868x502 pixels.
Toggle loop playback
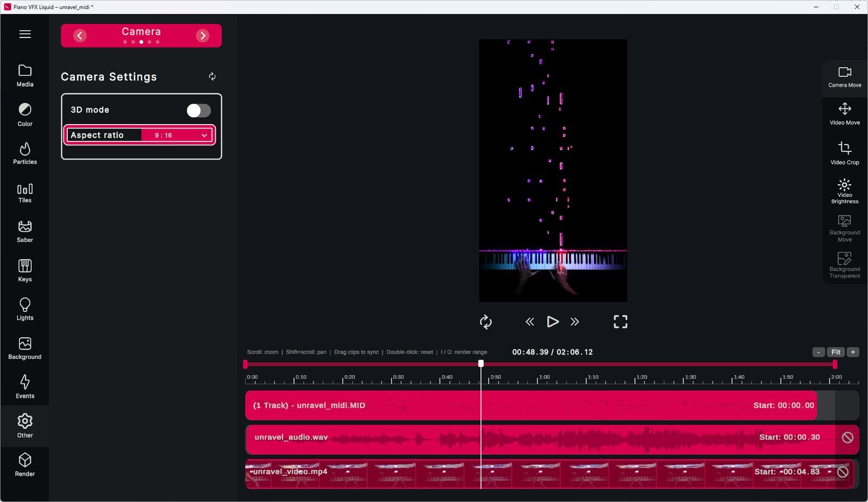click(486, 322)
